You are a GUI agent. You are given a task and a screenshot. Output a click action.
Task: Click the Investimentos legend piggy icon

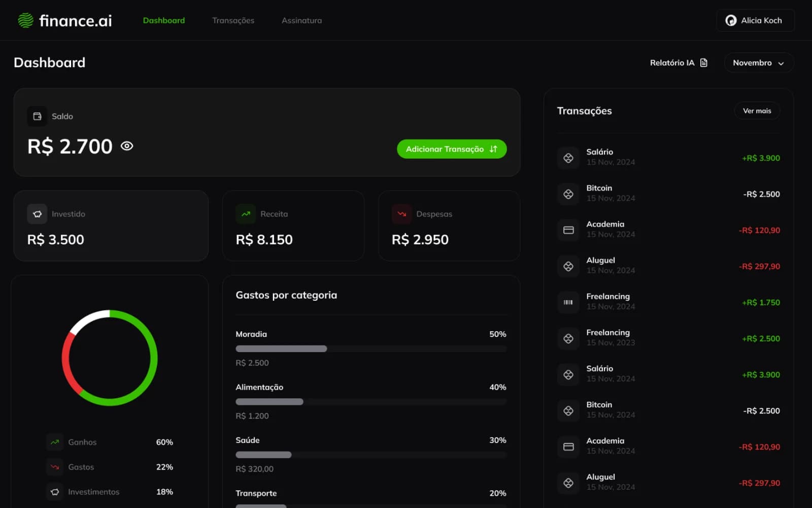(55, 492)
